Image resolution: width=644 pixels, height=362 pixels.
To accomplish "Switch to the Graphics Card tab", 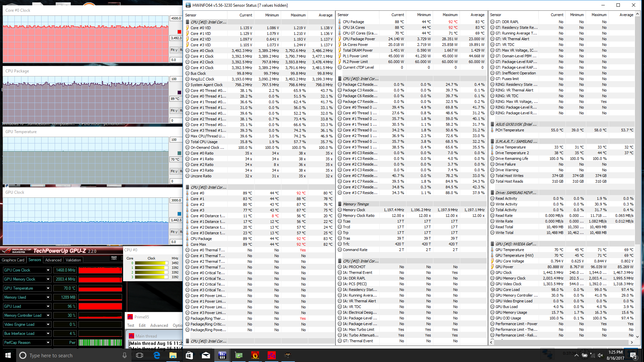I will 13,260.
